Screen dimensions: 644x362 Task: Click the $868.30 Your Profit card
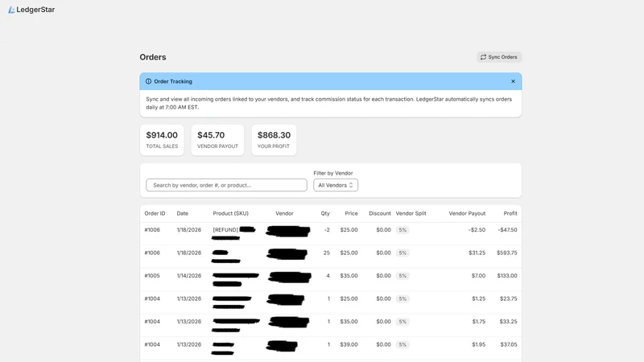click(x=274, y=140)
